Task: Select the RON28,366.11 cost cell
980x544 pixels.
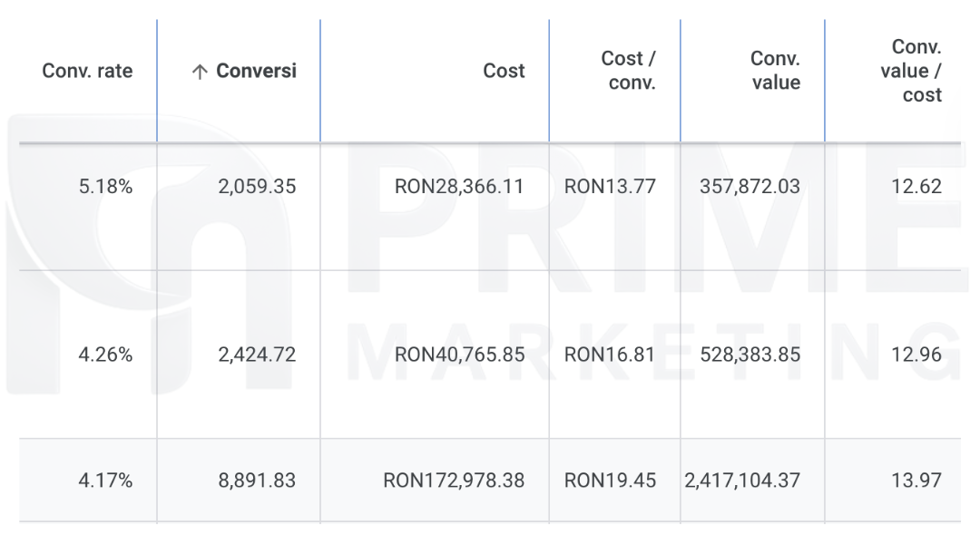Action: [x=459, y=187]
